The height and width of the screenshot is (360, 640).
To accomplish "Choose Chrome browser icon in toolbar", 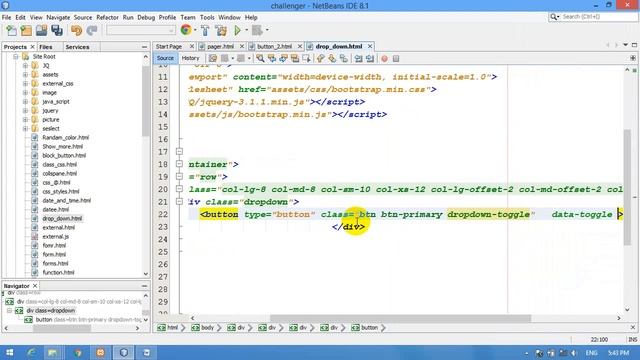I will point(186,30).
